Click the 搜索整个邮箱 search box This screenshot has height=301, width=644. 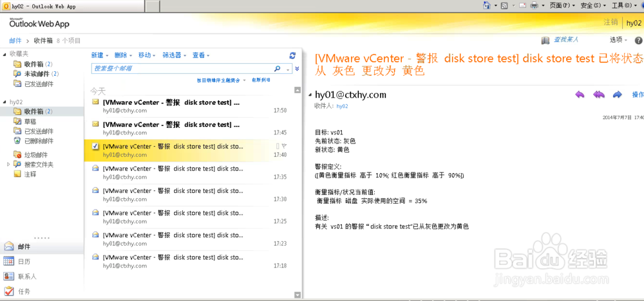[x=182, y=68]
